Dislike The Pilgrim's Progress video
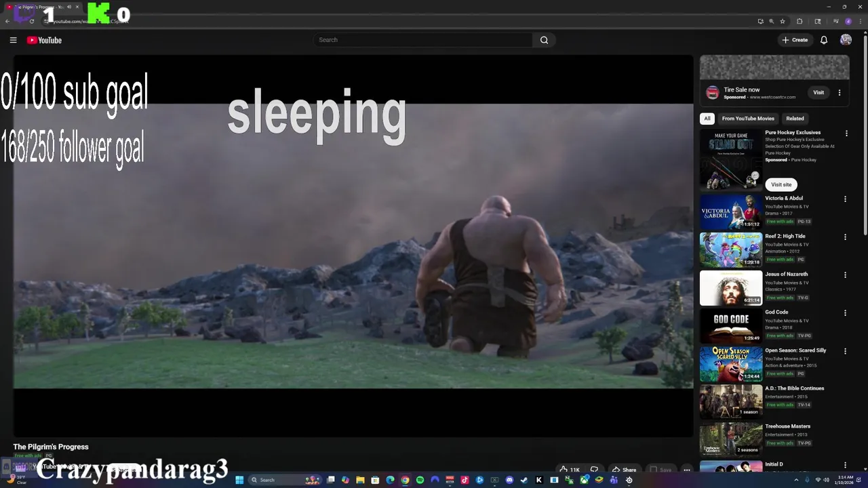Screen dimensions: 868x488 (594, 470)
